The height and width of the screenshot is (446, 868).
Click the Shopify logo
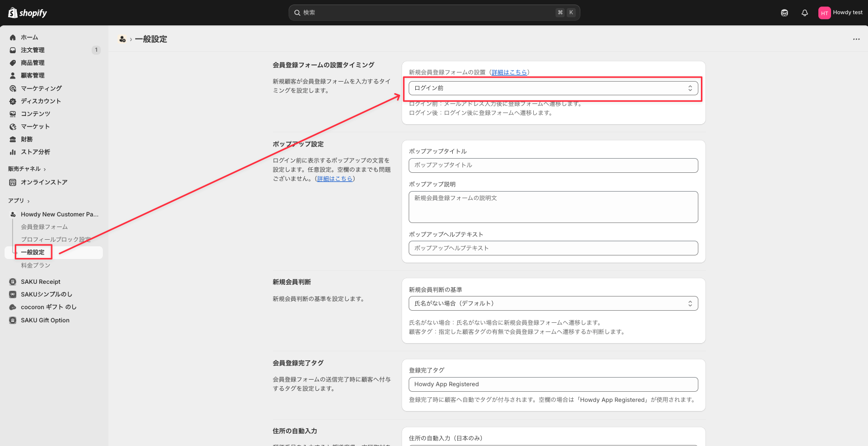[28, 13]
